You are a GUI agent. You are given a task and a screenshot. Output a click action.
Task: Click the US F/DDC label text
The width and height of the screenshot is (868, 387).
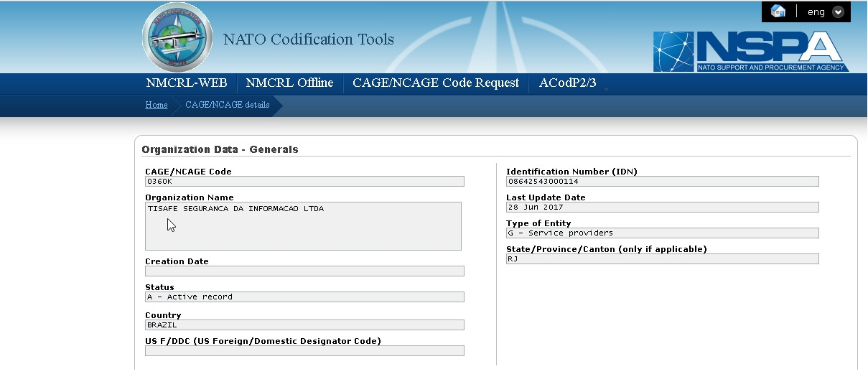[263, 341]
